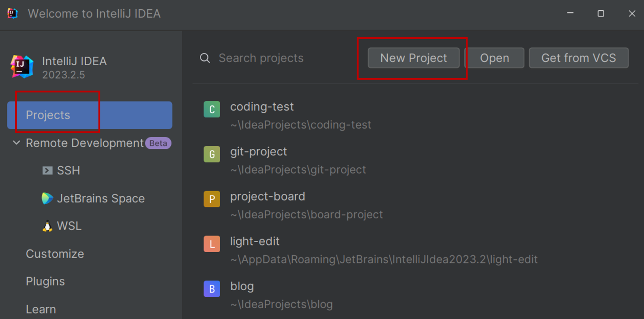Click the yellow P project-board icon
The image size is (644, 319).
click(x=212, y=199)
